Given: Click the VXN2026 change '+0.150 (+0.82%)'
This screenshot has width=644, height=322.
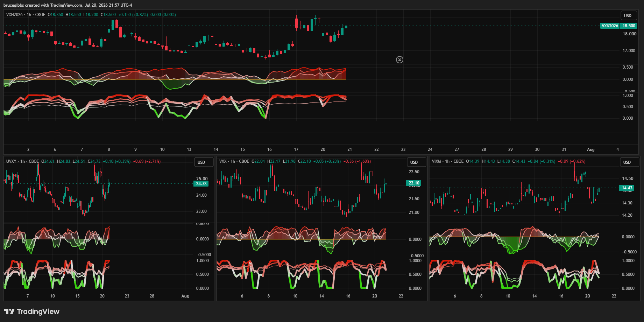Looking at the screenshot, I should [133, 15].
